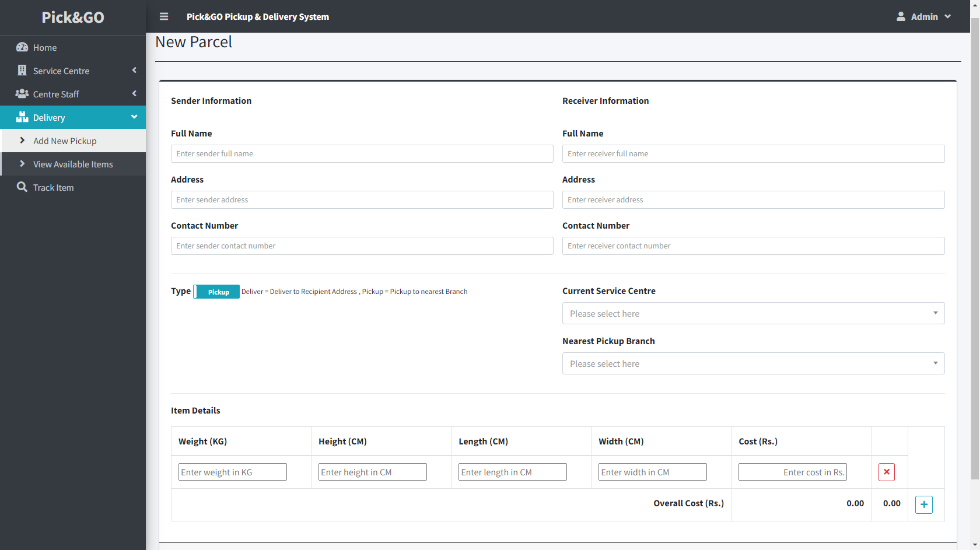Click the Centre Staff users icon
The height and width of the screenshot is (550, 980).
point(22,94)
